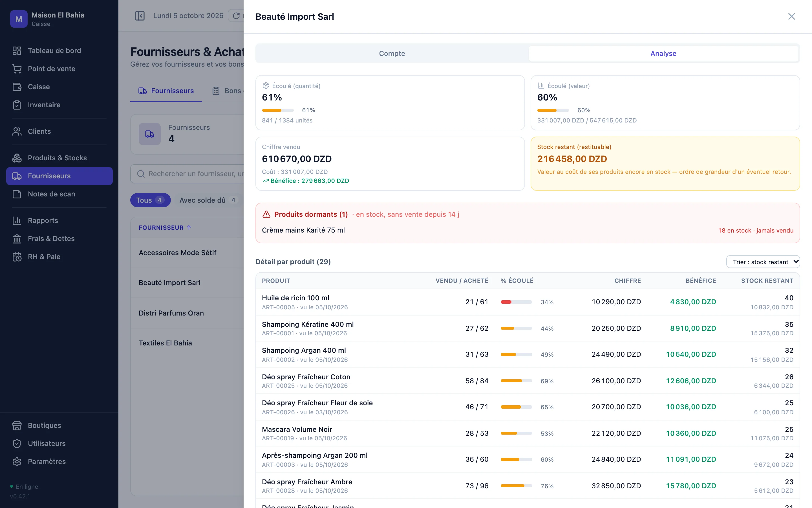812x508 pixels.
Task: Select the Tous filter chip
Action: (150, 200)
